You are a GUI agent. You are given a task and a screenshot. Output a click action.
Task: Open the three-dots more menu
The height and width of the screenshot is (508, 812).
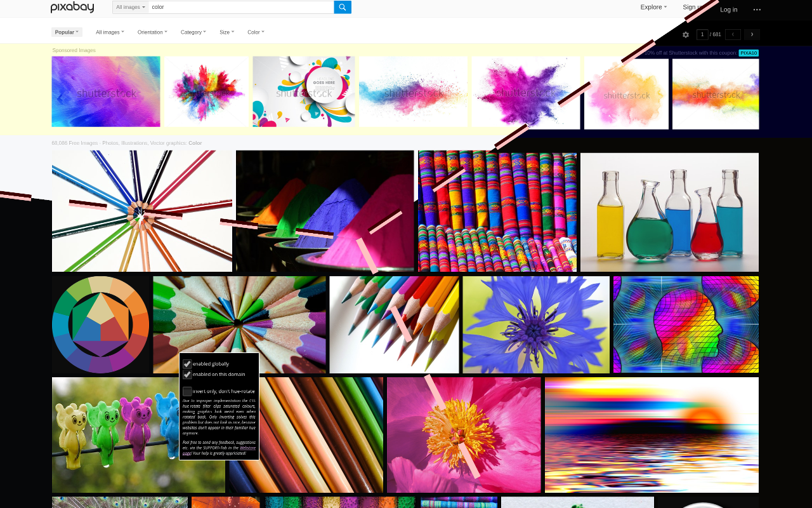coord(757,10)
